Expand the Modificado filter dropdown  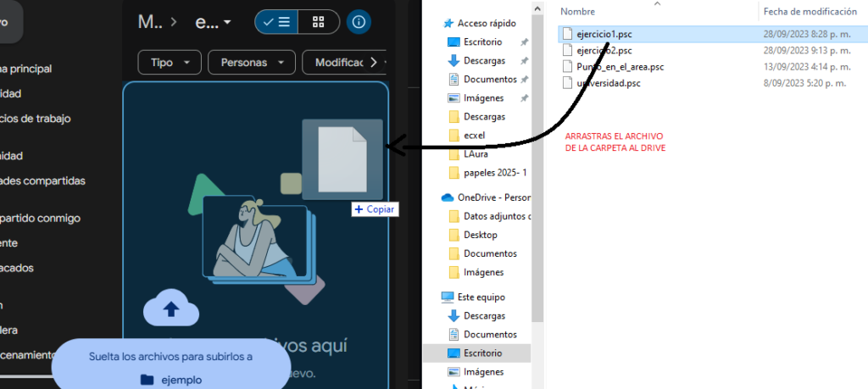(x=349, y=63)
